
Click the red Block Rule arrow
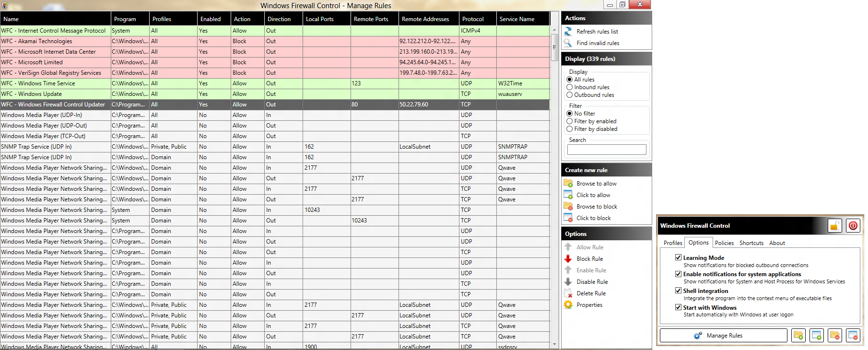point(568,259)
